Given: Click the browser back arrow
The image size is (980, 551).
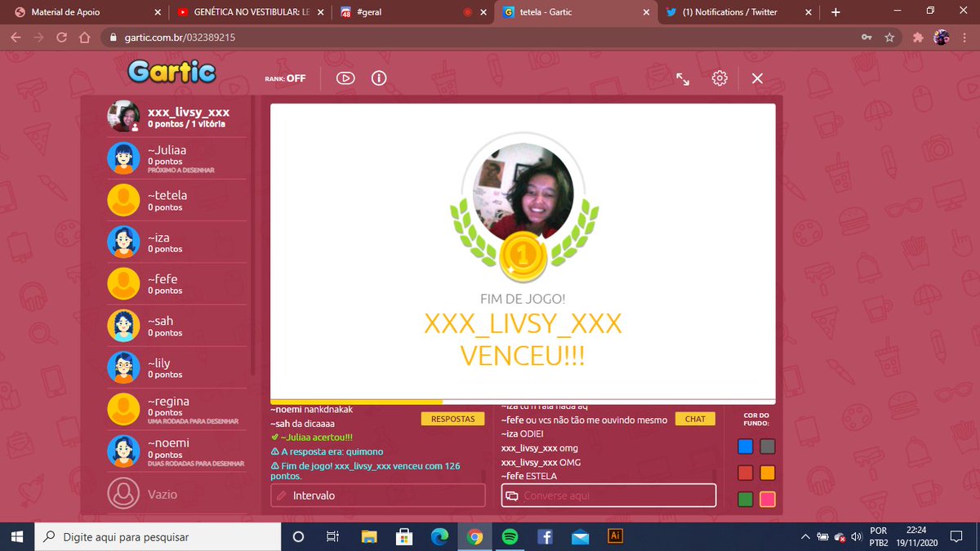Looking at the screenshot, I should 16,38.
